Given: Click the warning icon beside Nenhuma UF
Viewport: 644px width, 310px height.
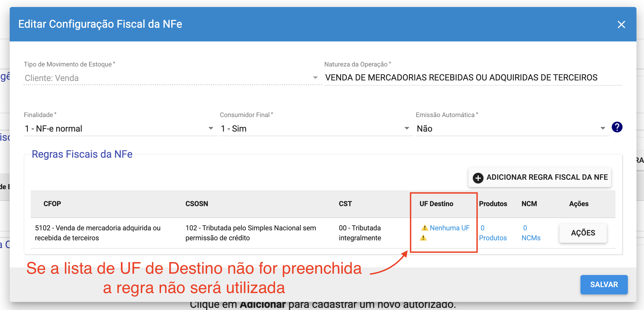Looking at the screenshot, I should (425, 228).
